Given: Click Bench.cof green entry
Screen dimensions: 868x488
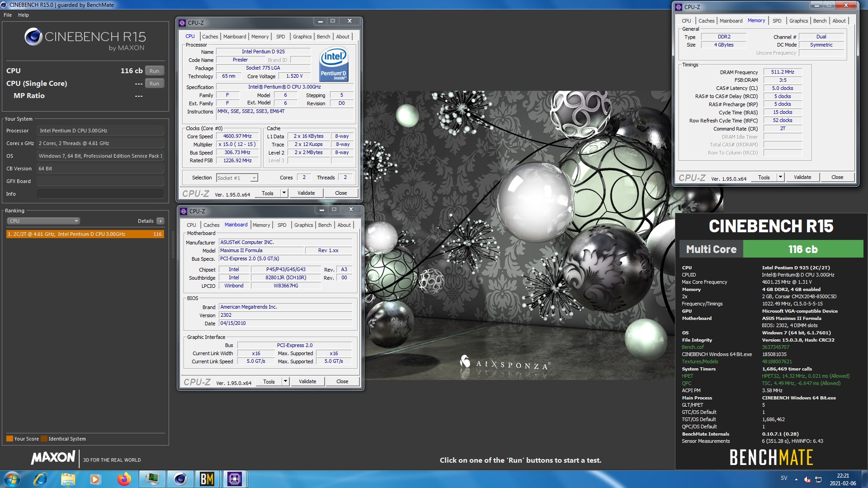Looking at the screenshot, I should 693,347.
